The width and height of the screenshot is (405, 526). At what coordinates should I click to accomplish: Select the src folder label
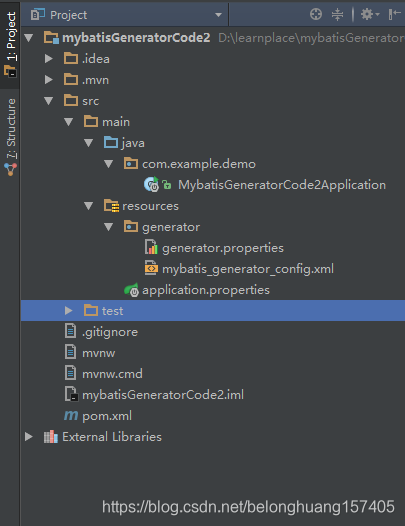(91, 101)
